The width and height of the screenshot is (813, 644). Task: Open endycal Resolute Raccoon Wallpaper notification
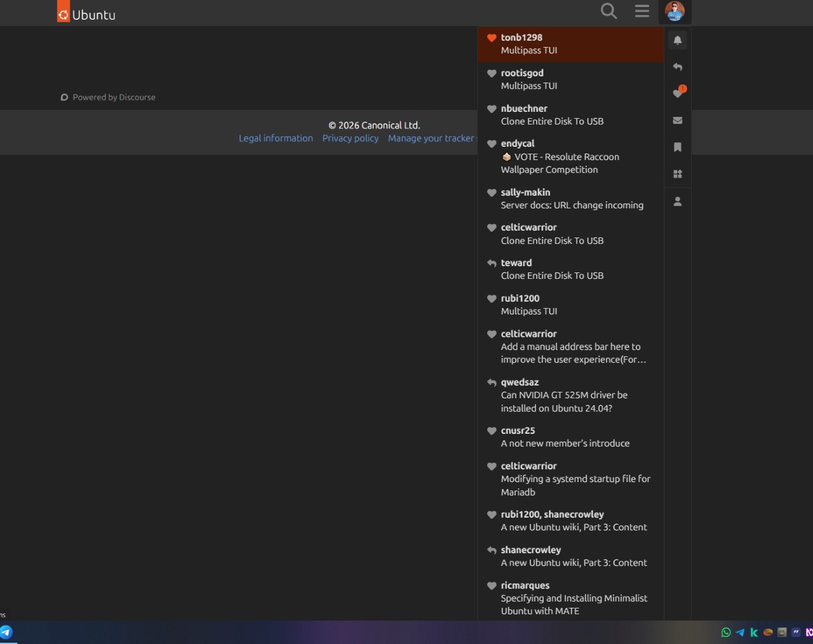click(570, 157)
